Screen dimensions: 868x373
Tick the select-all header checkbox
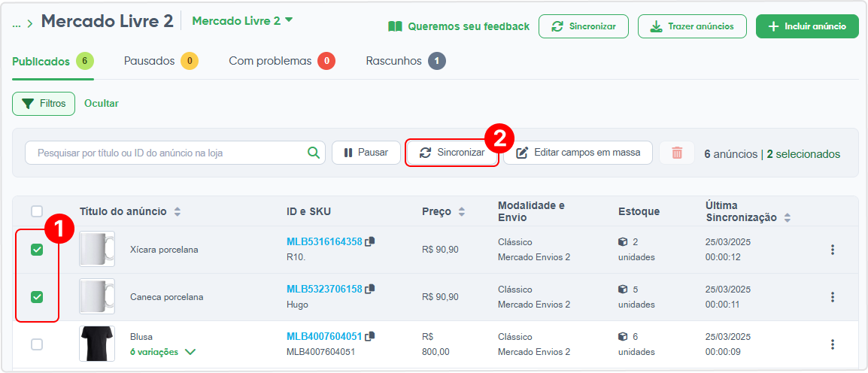click(x=37, y=211)
